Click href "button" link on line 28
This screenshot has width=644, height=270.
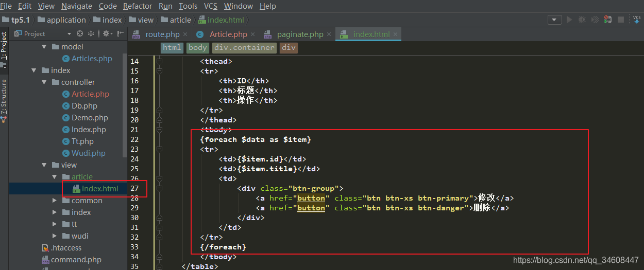click(x=311, y=198)
